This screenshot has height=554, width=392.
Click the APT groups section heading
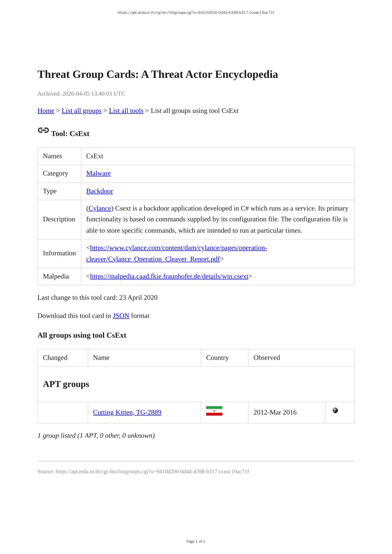coord(66,384)
